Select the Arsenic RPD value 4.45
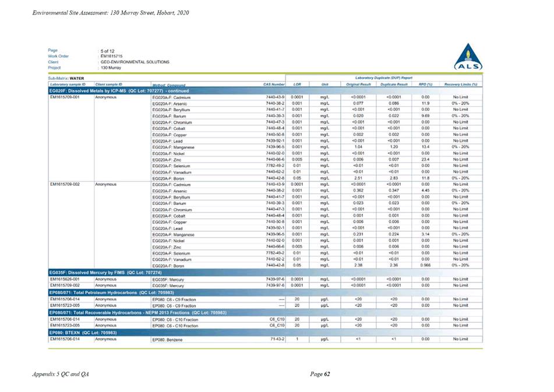Screen dimensions: 554x392 tap(425, 190)
